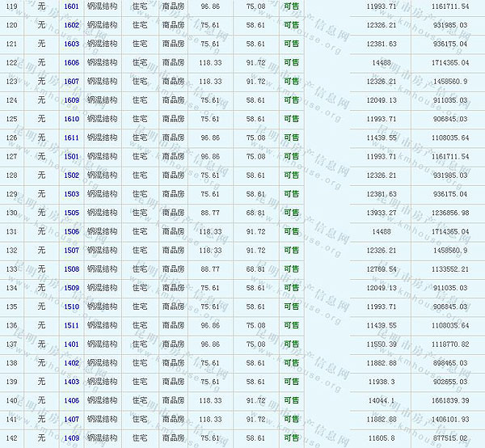Open room 1511 details
485x448 pixels.
[x=71, y=325]
